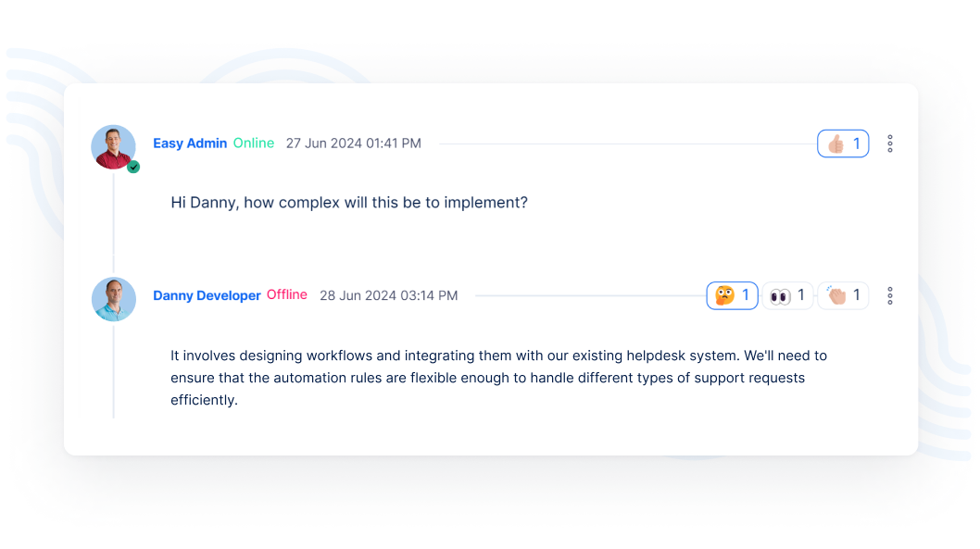Collapse the thread line below Easy Admin's avatar
The height and width of the screenshot is (549, 980).
pos(114,218)
